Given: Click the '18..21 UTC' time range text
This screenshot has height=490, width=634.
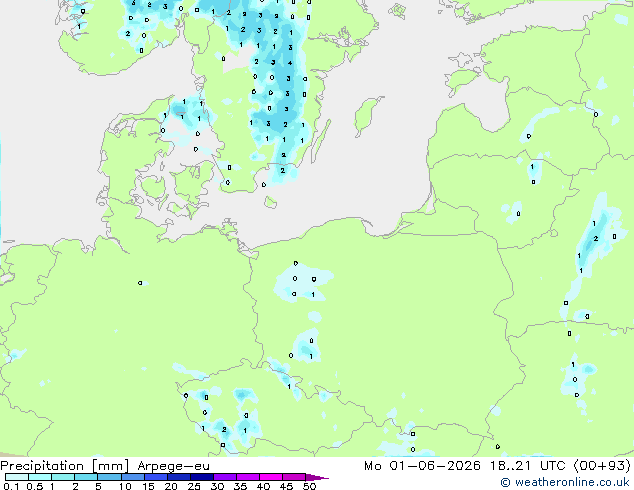Looking at the screenshot, I should pyautogui.click(x=527, y=465).
